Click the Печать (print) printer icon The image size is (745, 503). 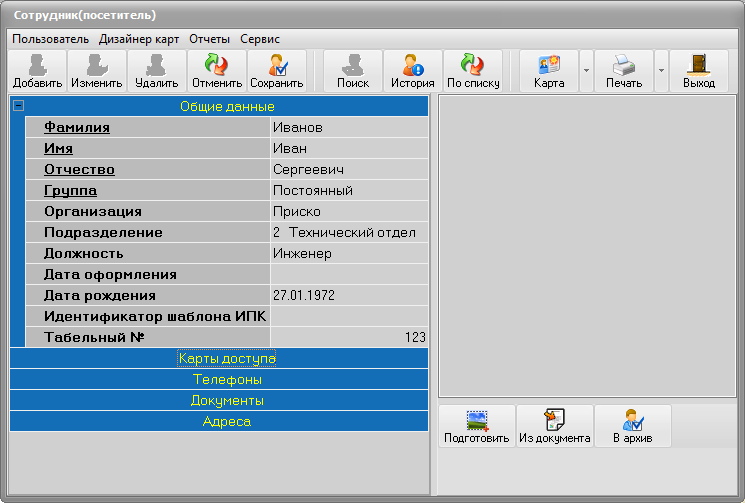[624, 71]
